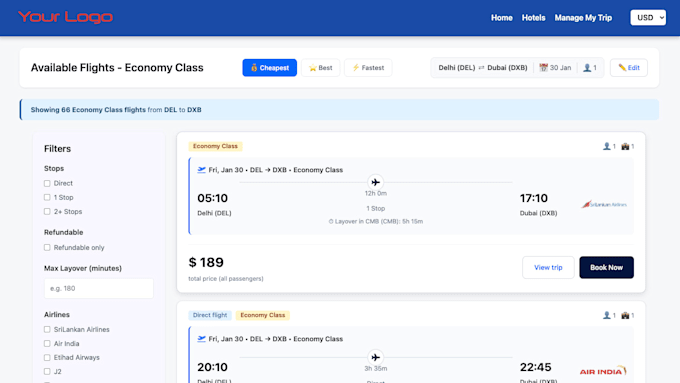The width and height of the screenshot is (680, 383).
Task: Click the Air India logo
Action: point(603,371)
